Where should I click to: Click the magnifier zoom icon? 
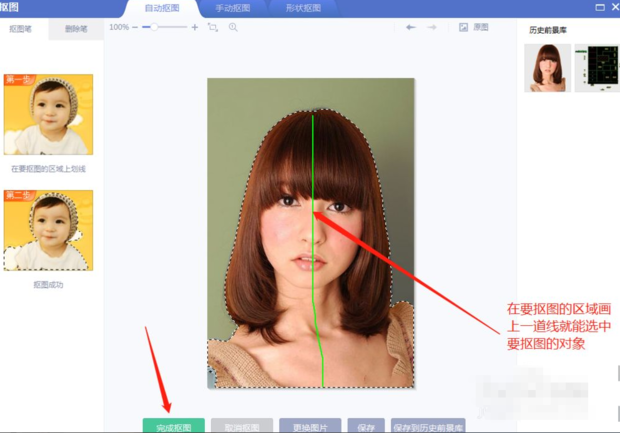pos(233,27)
